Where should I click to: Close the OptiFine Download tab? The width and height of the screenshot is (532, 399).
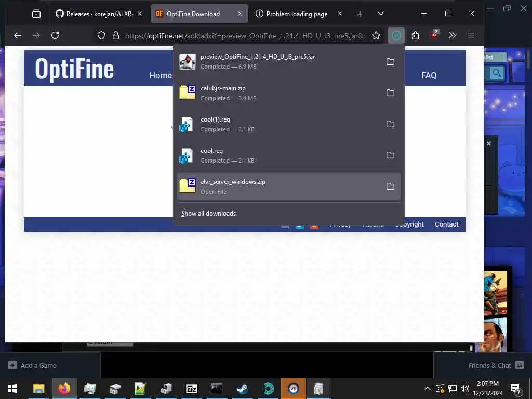tap(240, 14)
